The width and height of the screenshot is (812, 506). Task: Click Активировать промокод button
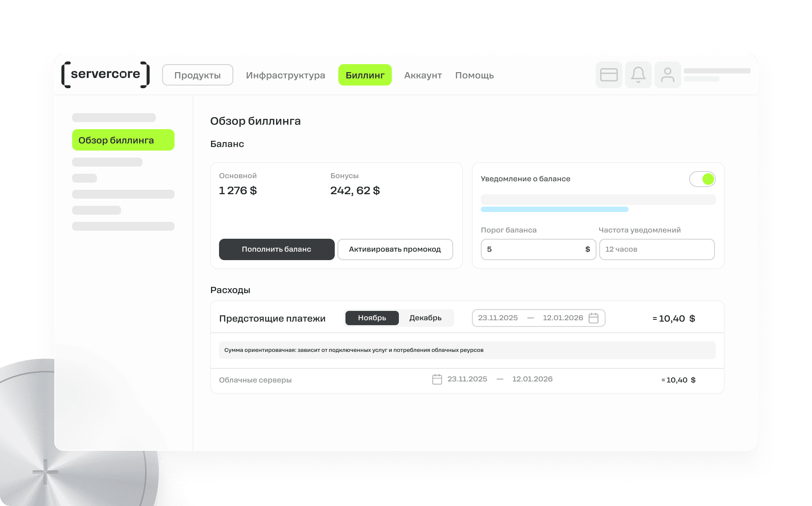395,249
